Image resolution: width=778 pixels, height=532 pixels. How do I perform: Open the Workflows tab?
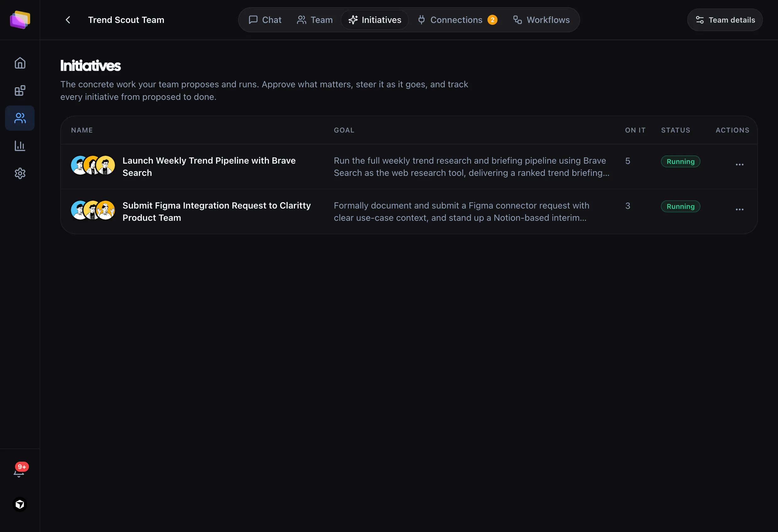point(541,20)
